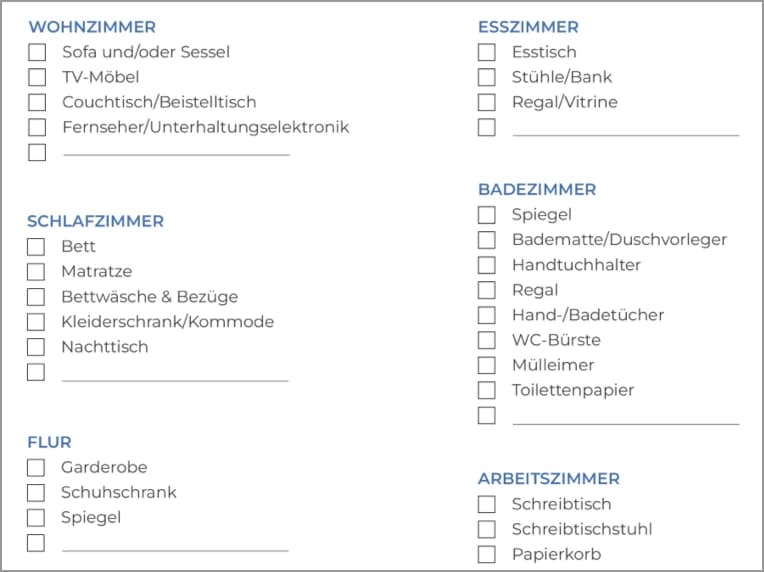The image size is (764, 572).
Task: Tick the Nachttisch checkbox
Action: click(x=36, y=347)
